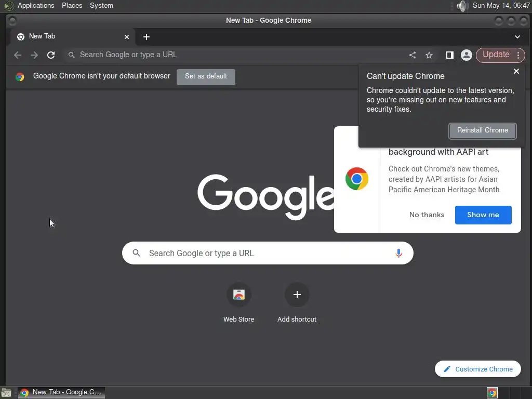Screen dimensions: 532x399
Task: Click the Add shortcut plus icon
Action: tap(297, 295)
